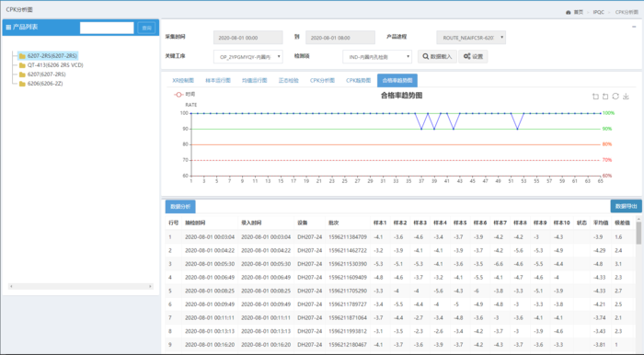Switch to the CPK趋势图 tab
644x355 pixels.
click(x=358, y=80)
